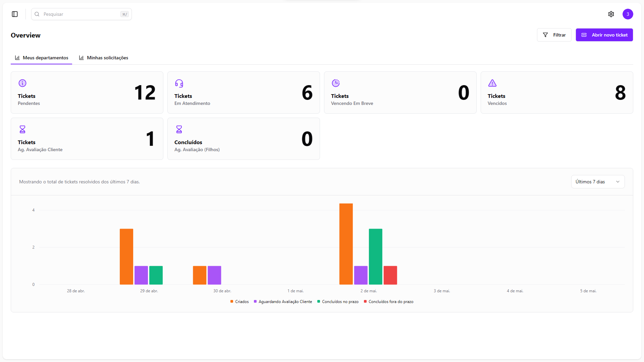Click the warning triangle on Tickets Vencidos card
This screenshot has height=362, width=644.
coord(492,83)
